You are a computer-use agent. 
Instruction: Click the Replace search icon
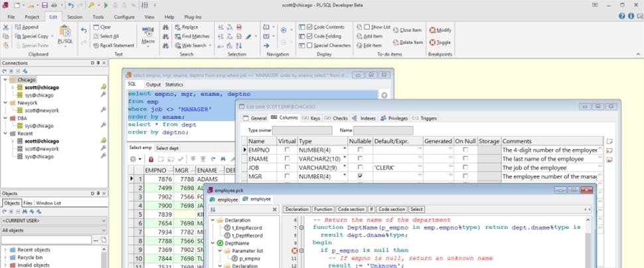(177, 27)
